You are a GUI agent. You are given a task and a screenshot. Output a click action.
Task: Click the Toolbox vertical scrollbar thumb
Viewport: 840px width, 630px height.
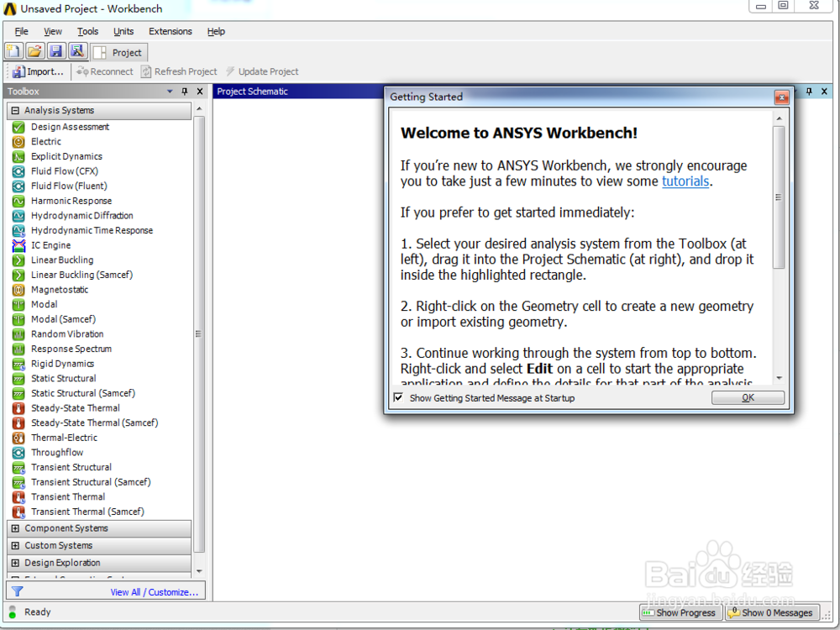point(199,333)
